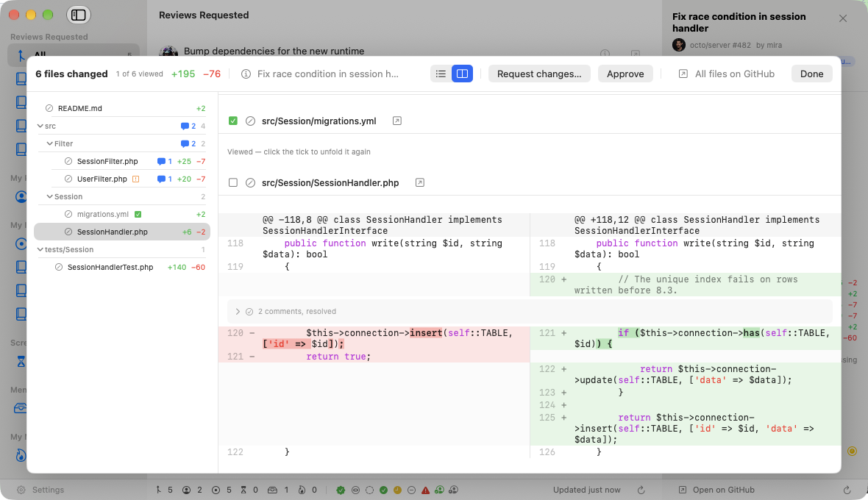Click yellow circle indicator at right edge
The image size is (868, 500).
(852, 451)
